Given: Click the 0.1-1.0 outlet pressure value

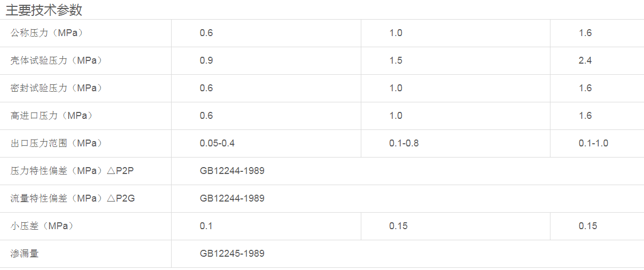Looking at the screenshot, I should point(594,143).
